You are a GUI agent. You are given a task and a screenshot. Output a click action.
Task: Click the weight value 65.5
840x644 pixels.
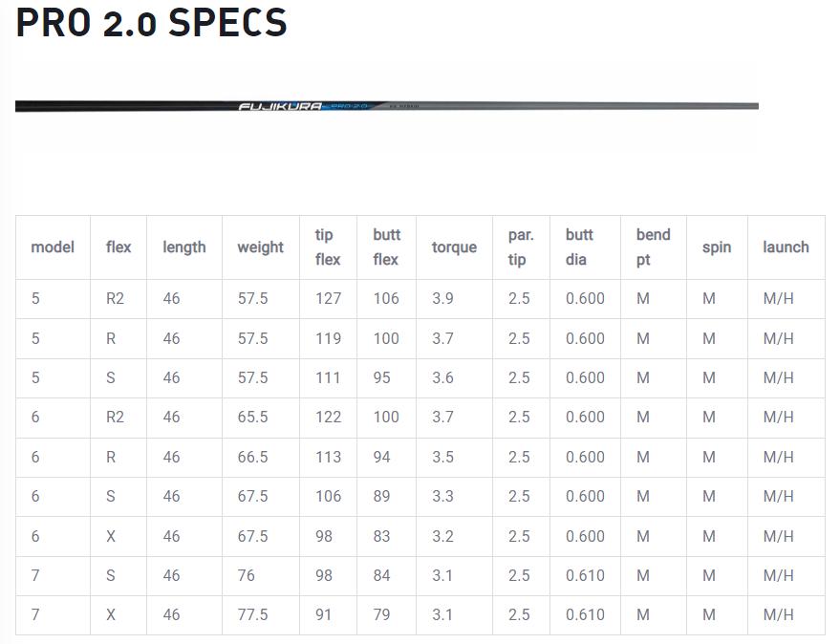coord(252,418)
